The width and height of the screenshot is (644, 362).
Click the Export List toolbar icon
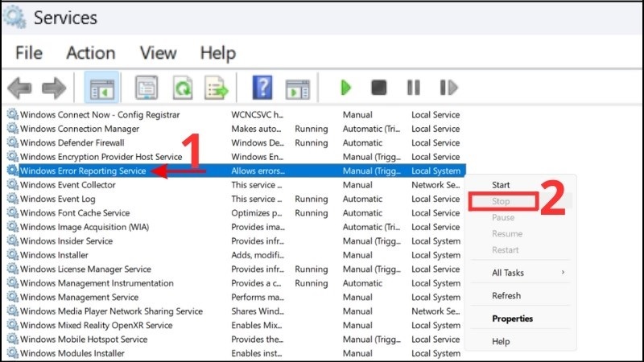pos(216,88)
